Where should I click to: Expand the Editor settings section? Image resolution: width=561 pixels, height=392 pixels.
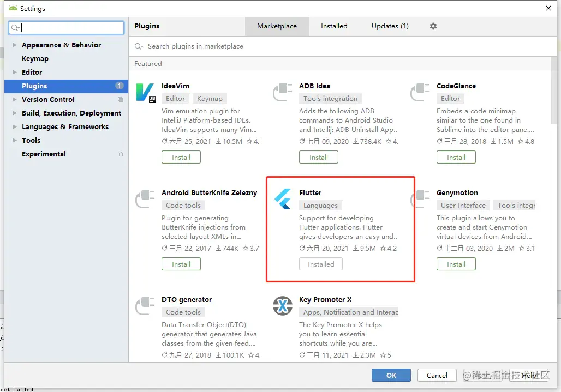click(x=15, y=72)
